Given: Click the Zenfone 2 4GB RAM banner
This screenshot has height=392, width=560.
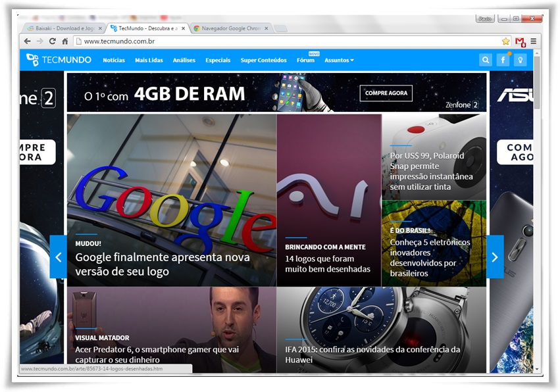Looking at the screenshot, I should tap(277, 93).
